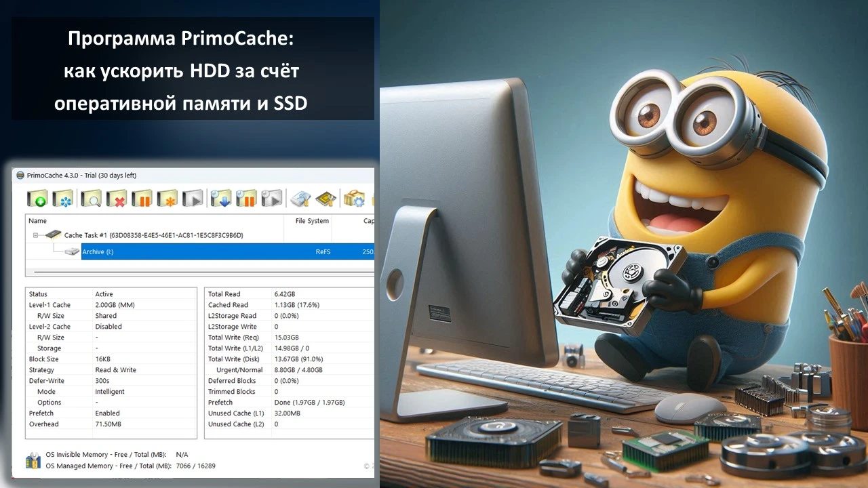Screen dimensions: 868x488
Task: Click the memory icon beside OS Invisible Memory
Action: pos(33,460)
